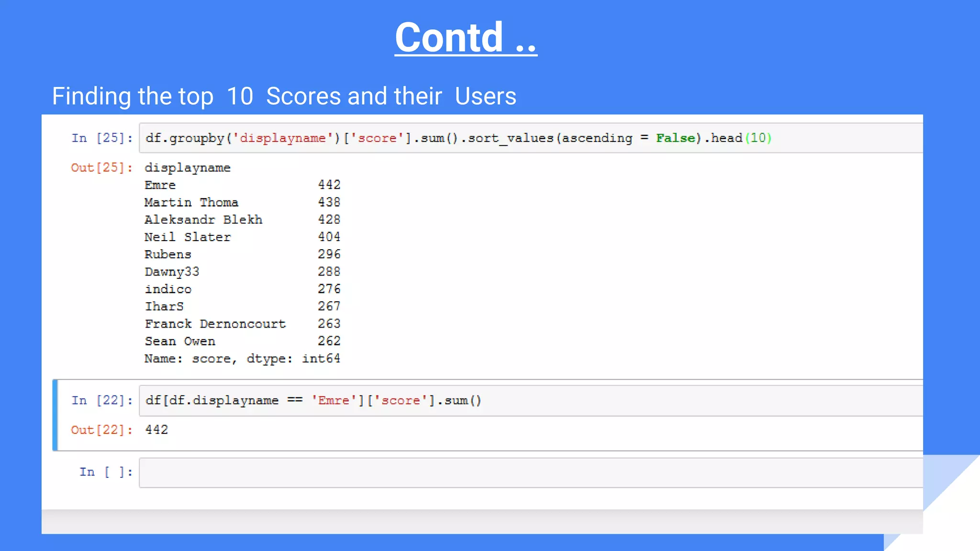Click the output value 442 of Out[22]

(156, 430)
